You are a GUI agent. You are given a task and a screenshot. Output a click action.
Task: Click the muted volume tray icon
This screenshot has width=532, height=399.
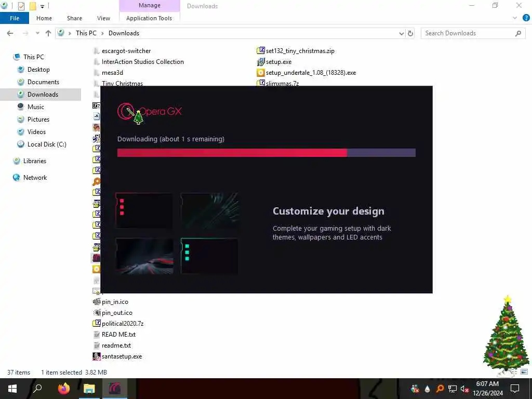(465, 389)
